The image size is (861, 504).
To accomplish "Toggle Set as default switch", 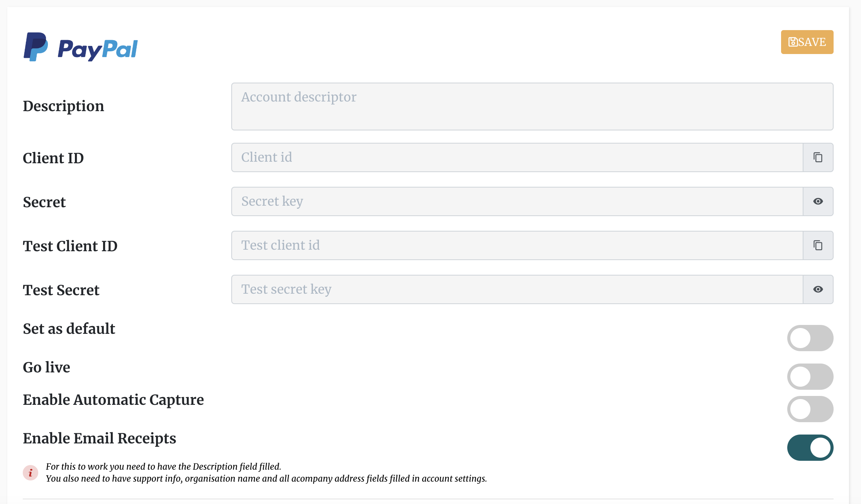I will (x=810, y=338).
